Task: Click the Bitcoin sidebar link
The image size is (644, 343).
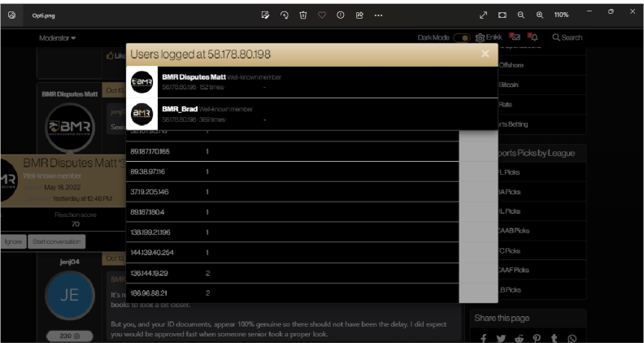Action: [x=508, y=85]
